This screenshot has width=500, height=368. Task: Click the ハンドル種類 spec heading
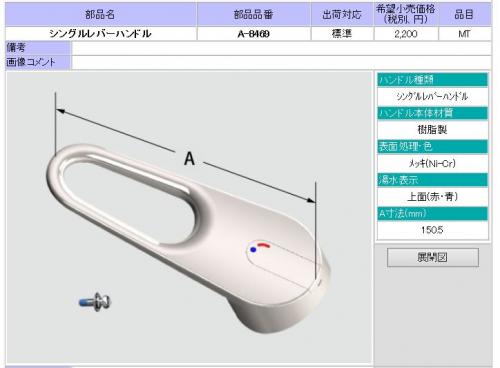(432, 80)
